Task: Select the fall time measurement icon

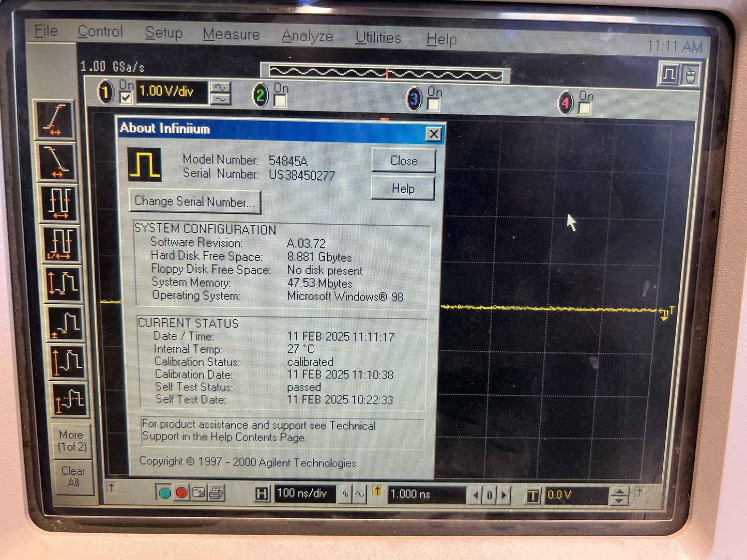Action: pos(56,162)
